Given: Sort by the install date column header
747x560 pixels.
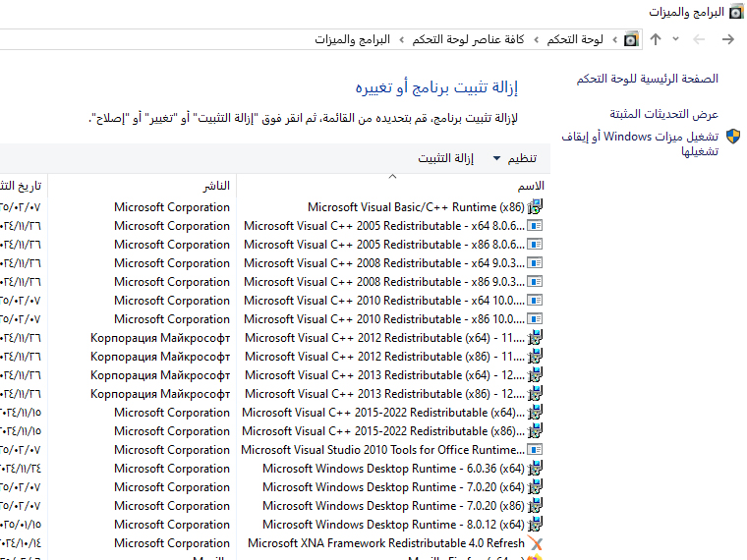Looking at the screenshot, I should (21, 186).
